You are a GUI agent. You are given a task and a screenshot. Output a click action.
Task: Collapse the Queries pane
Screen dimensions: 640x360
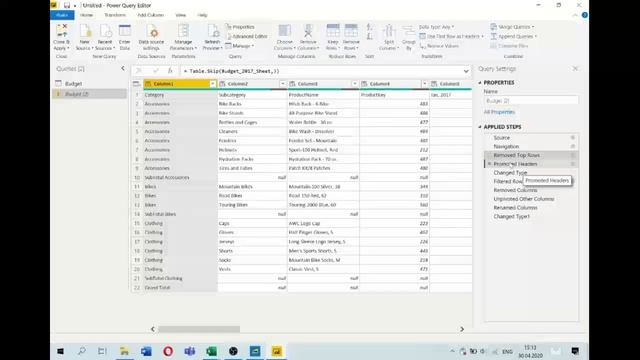(123, 69)
